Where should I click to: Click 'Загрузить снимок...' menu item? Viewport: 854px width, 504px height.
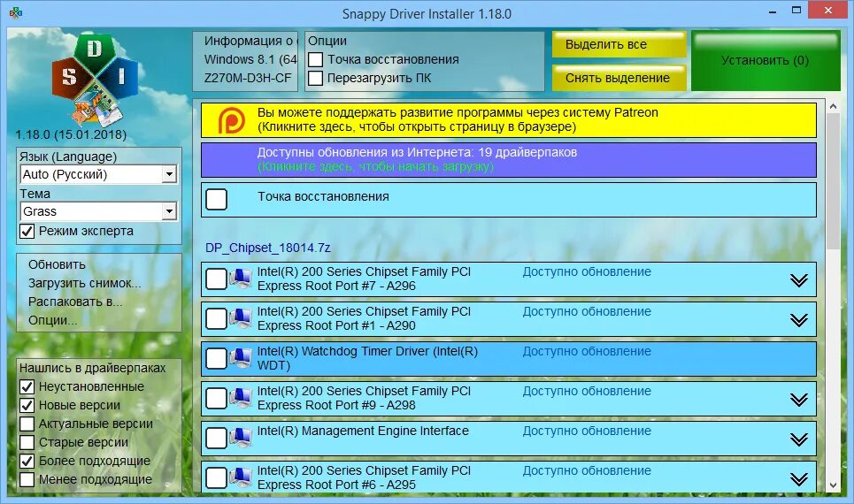point(84,283)
